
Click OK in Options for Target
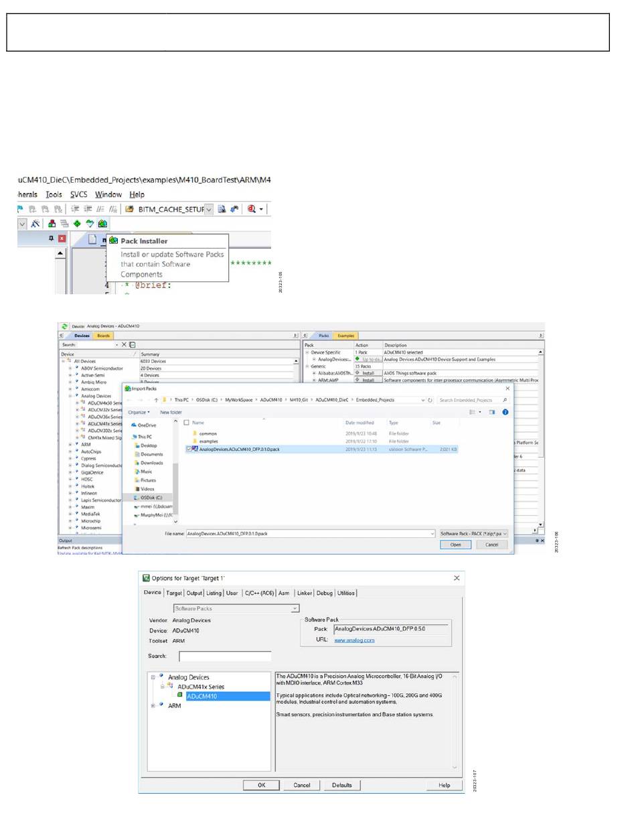point(262,785)
